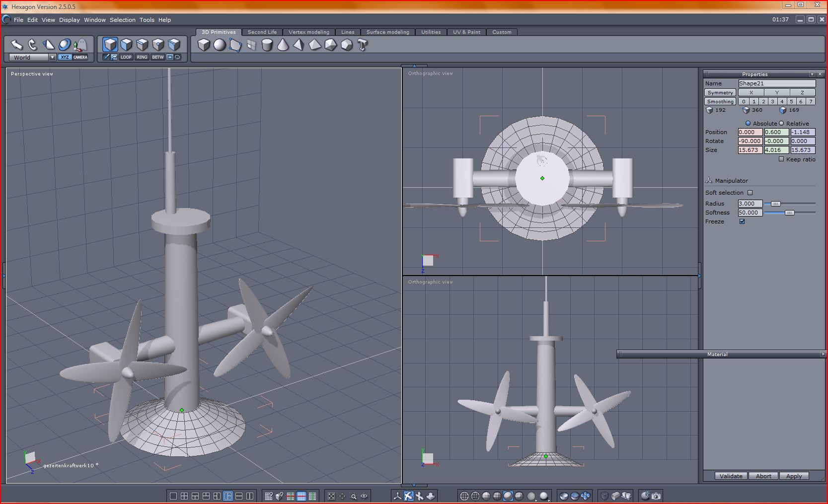This screenshot has width=828, height=504.
Task: Open the Selection menu
Action: coord(122,20)
